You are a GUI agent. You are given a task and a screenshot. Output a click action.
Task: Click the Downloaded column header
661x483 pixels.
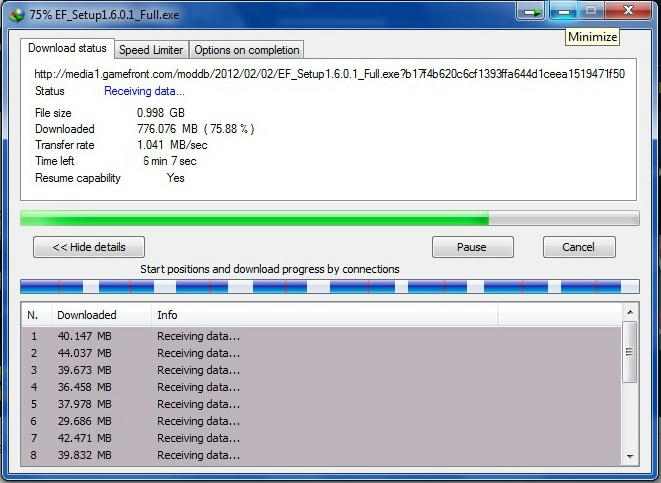[x=101, y=315]
